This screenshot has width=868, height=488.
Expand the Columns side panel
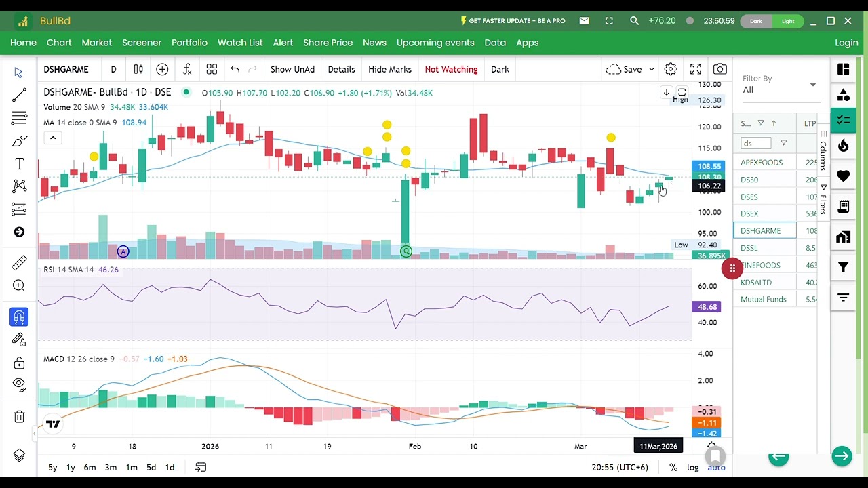(823, 152)
